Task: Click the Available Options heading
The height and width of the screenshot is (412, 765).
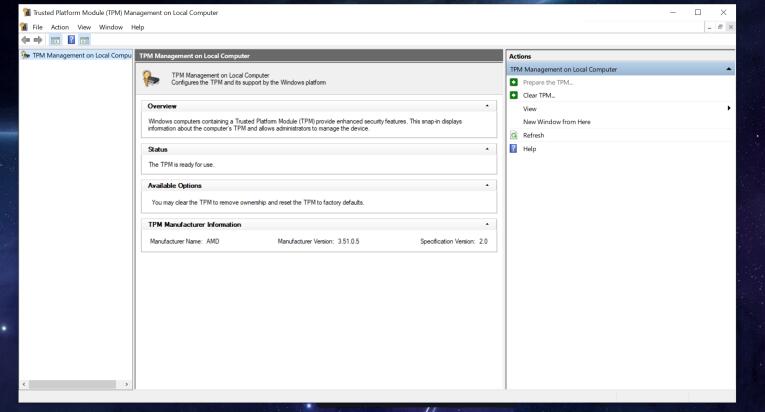Action: [x=175, y=185]
